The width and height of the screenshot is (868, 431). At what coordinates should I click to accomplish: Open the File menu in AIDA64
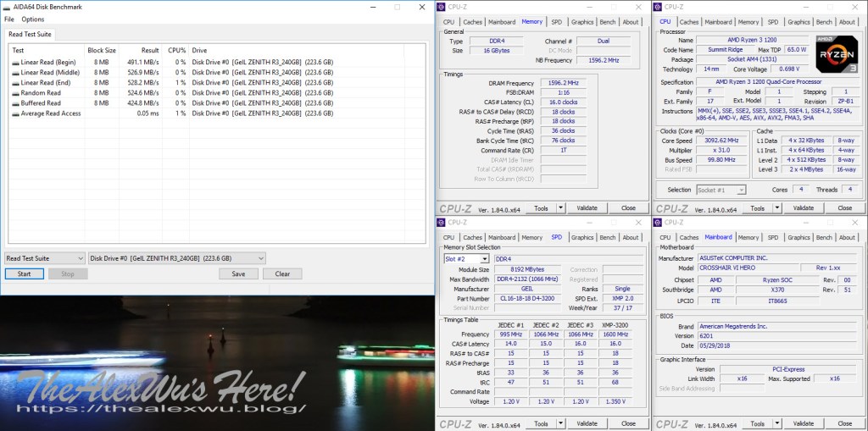9,19
